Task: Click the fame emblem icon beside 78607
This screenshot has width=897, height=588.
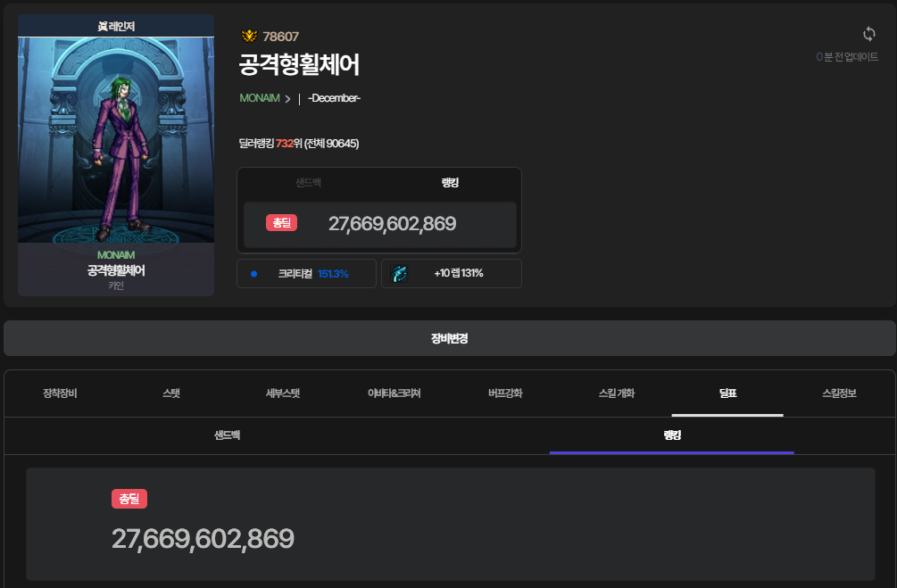Action: click(x=249, y=37)
